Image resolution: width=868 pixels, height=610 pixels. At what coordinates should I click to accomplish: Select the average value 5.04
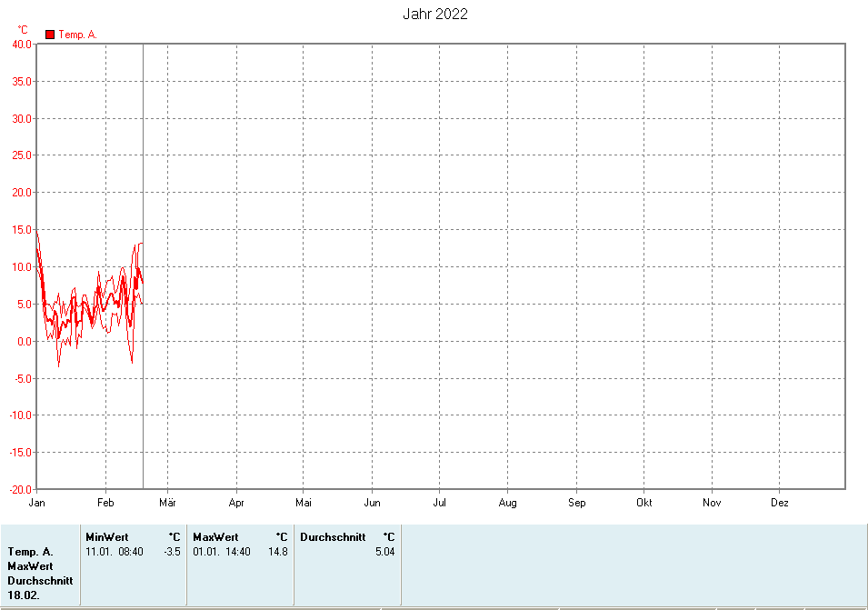click(x=384, y=552)
